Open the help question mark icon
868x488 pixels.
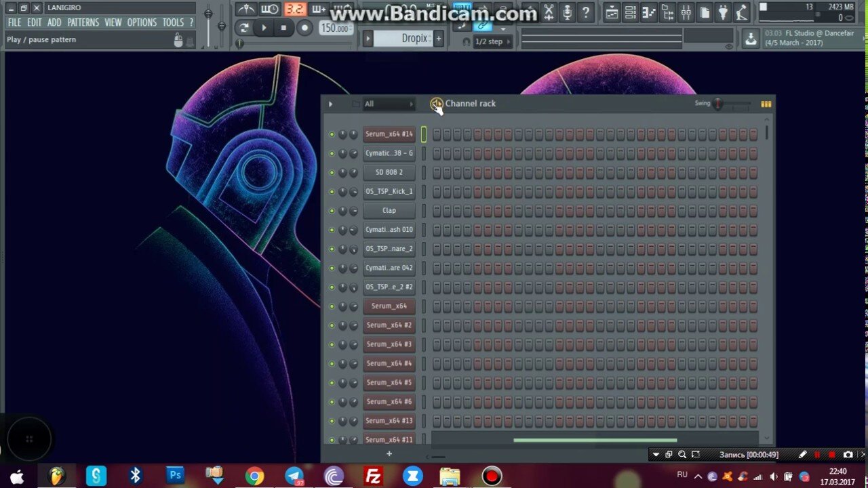click(x=585, y=12)
